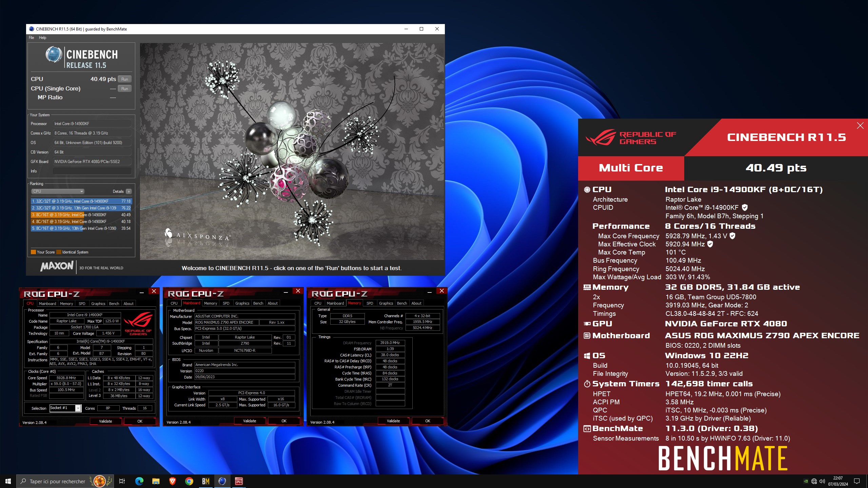Click the ROG Republic of Gamers logo in BenchMate panel

tap(631, 137)
